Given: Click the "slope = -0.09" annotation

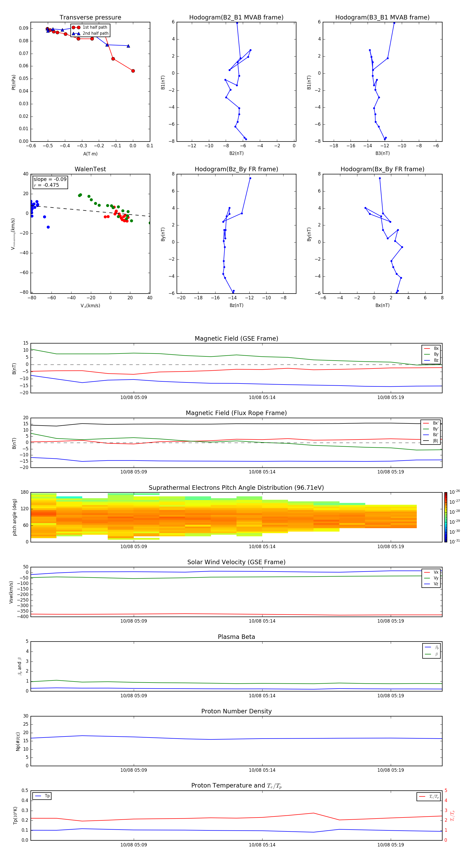Looking at the screenshot, I should [50, 179].
